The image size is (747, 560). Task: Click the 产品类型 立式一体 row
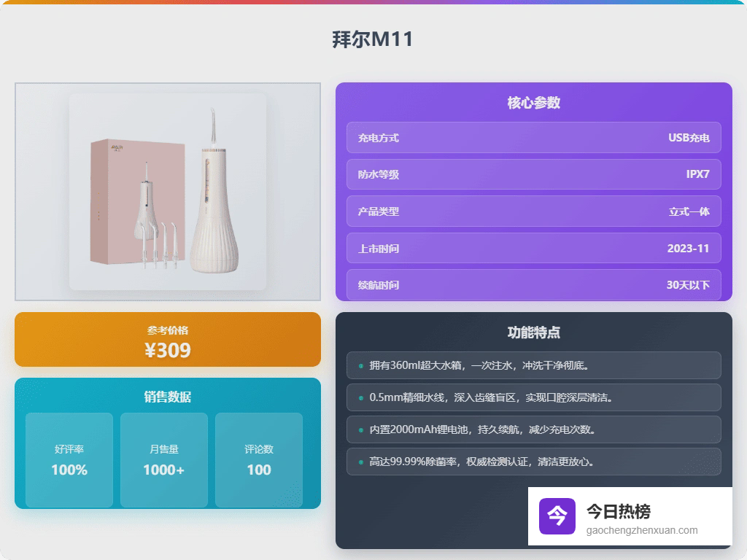pos(533,211)
